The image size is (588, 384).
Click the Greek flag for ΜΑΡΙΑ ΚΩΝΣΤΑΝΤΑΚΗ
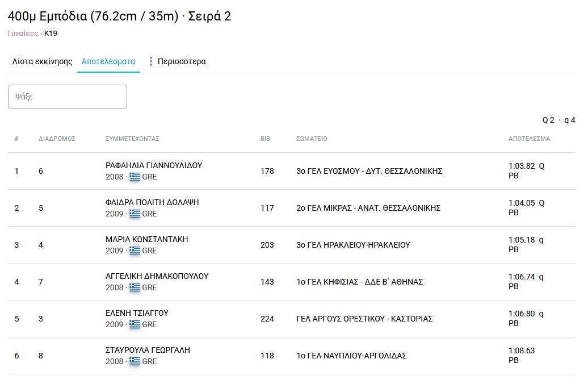(135, 251)
